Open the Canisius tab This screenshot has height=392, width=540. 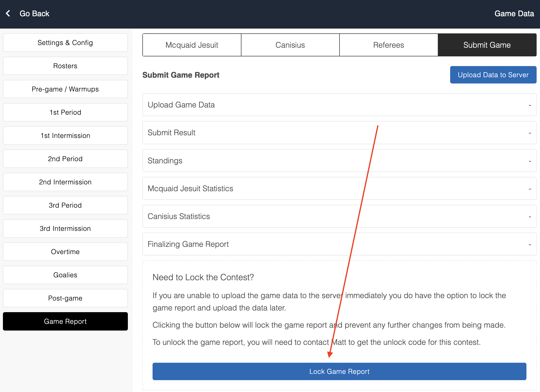(x=290, y=45)
